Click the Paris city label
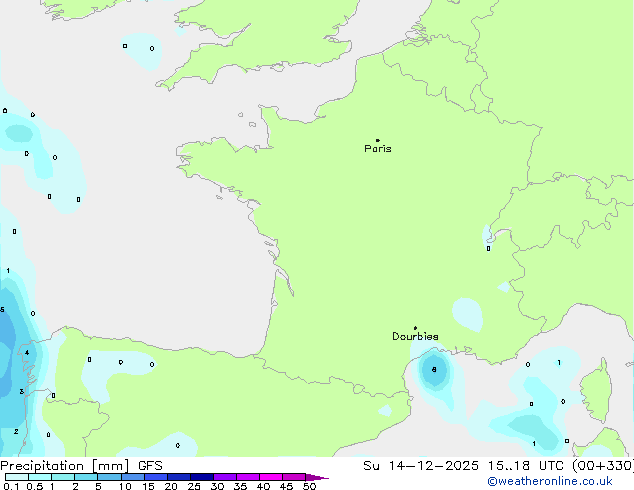Viewport: 634px width, 490px height. click(x=378, y=149)
